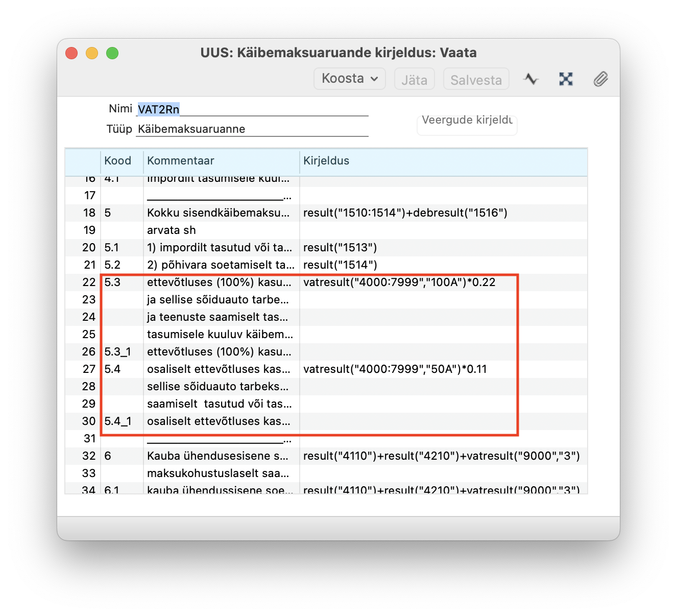Screen dimensions: 677x616
Task: Click the Jäta button
Action: click(414, 79)
